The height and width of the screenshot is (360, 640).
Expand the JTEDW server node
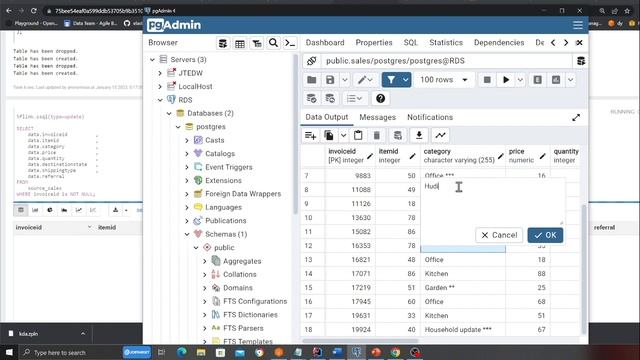(160, 73)
